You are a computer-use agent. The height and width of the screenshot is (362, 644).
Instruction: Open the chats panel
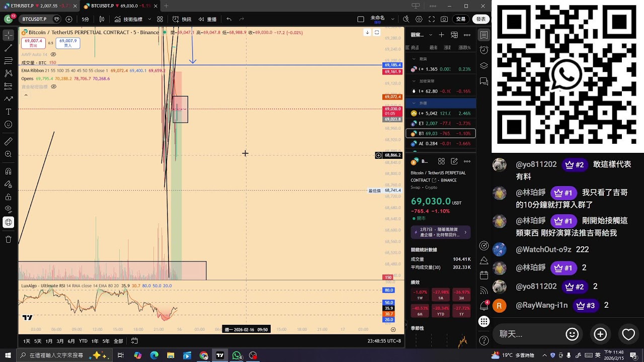pyautogui.click(x=484, y=81)
